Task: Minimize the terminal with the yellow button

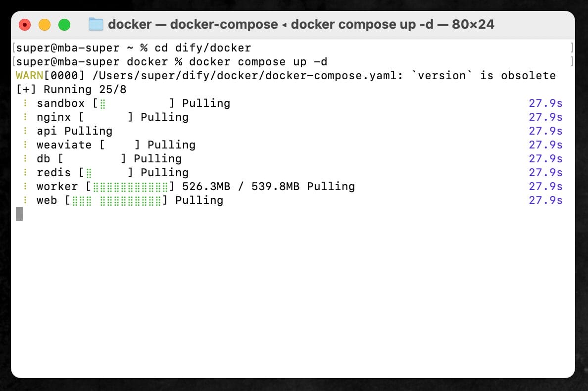Action: (45, 25)
